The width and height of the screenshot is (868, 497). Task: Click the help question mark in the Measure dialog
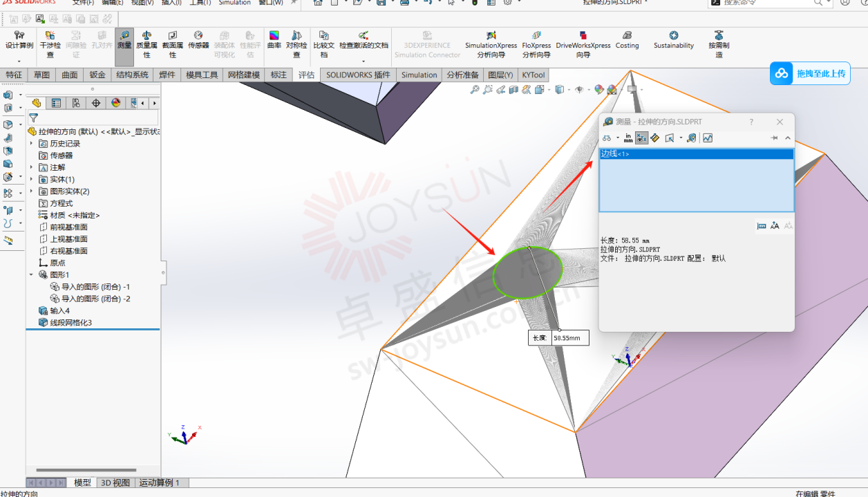(751, 122)
